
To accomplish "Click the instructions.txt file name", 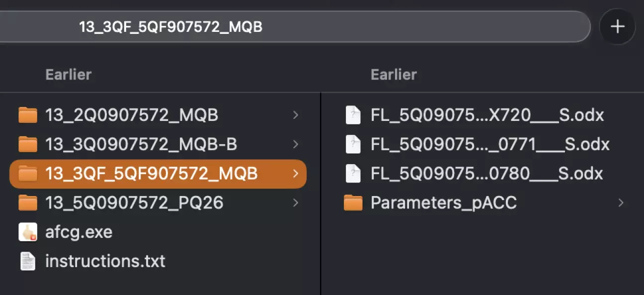I will [105, 261].
